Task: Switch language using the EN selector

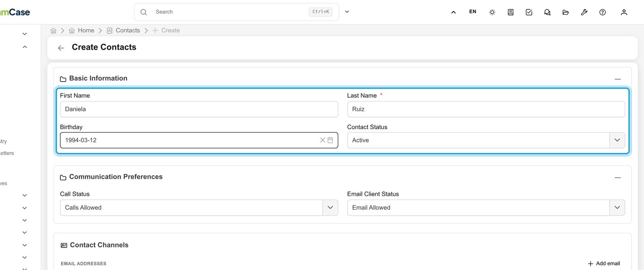Action: [473, 12]
